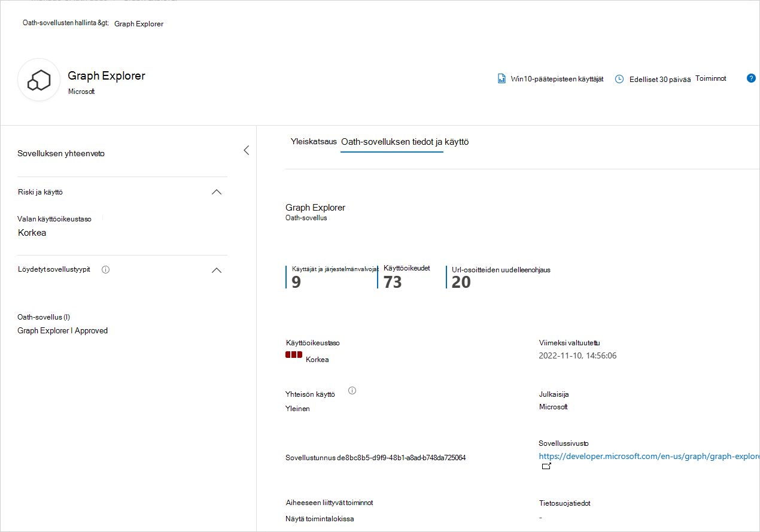
Task: Click the info icon beside Löydetyt sovellustyypit
Action: pos(105,269)
